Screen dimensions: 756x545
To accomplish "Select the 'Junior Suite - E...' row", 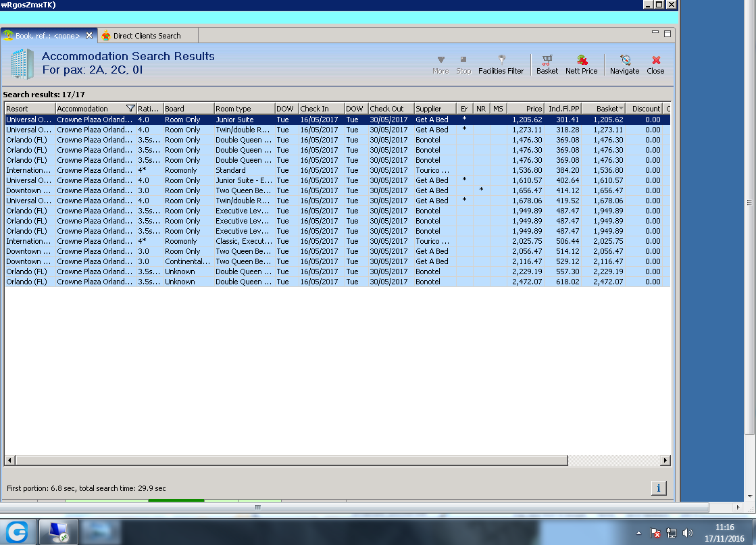I will click(338, 180).
